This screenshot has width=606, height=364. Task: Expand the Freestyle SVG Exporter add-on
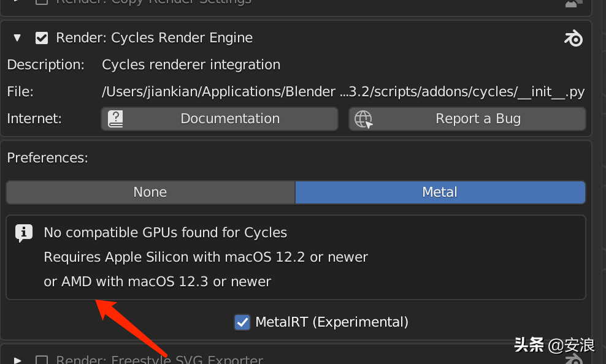pos(17,360)
